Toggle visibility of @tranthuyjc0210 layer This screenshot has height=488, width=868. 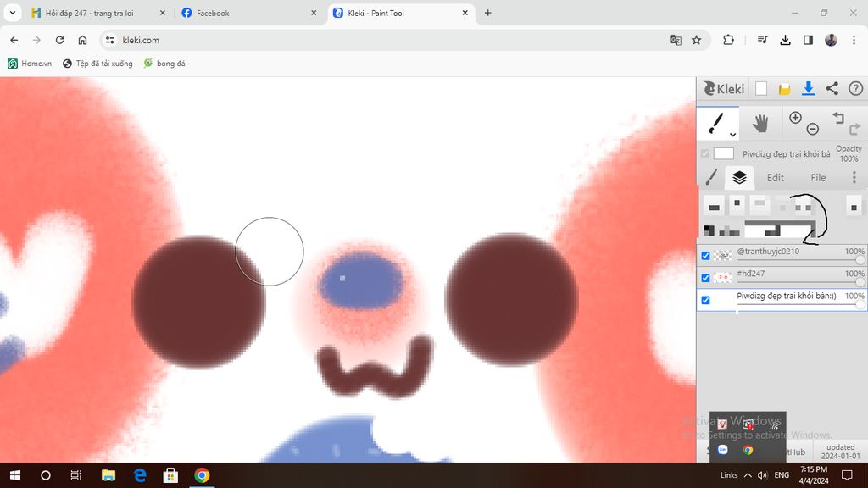point(705,256)
